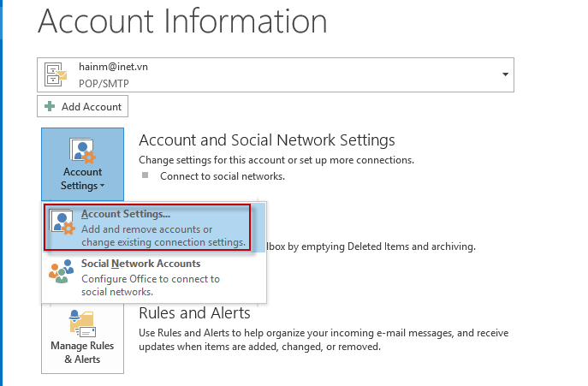The image size is (588, 386).
Task: Open Social Network Accounts from the menu
Action: click(140, 264)
